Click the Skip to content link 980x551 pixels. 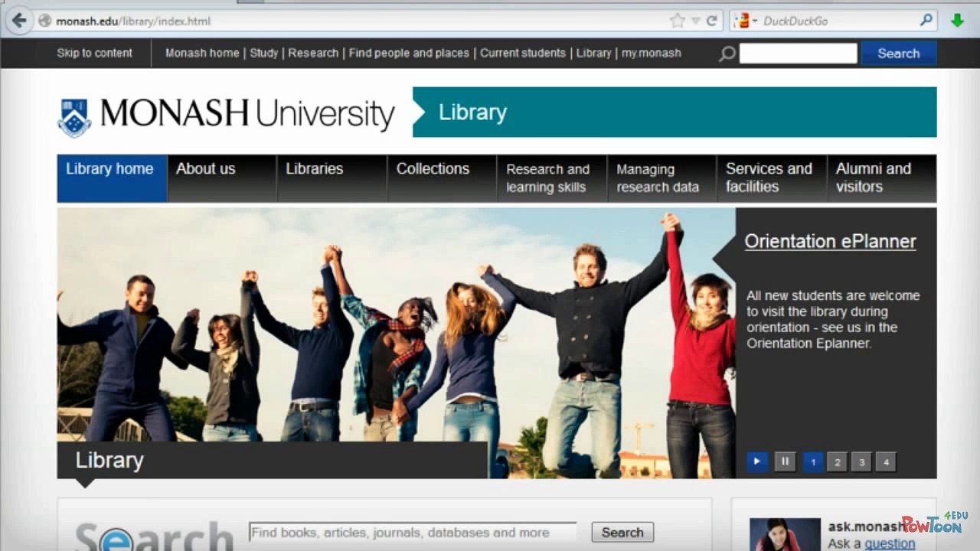click(x=94, y=53)
